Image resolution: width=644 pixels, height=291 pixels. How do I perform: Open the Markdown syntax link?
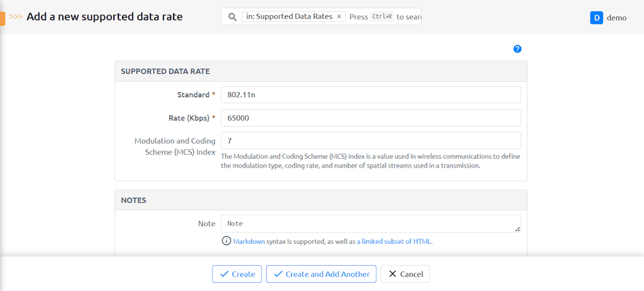[248, 241]
